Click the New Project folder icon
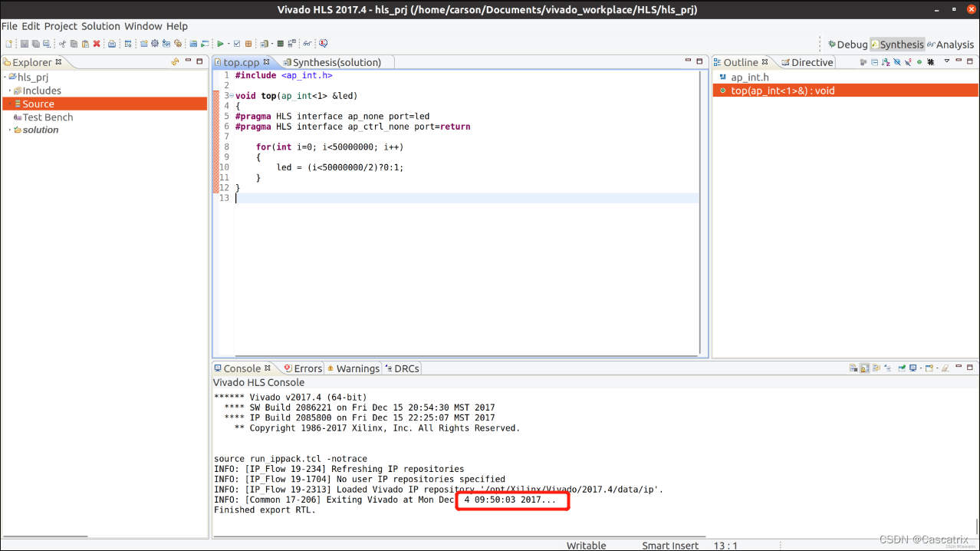This screenshot has height=551, width=980. [143, 44]
